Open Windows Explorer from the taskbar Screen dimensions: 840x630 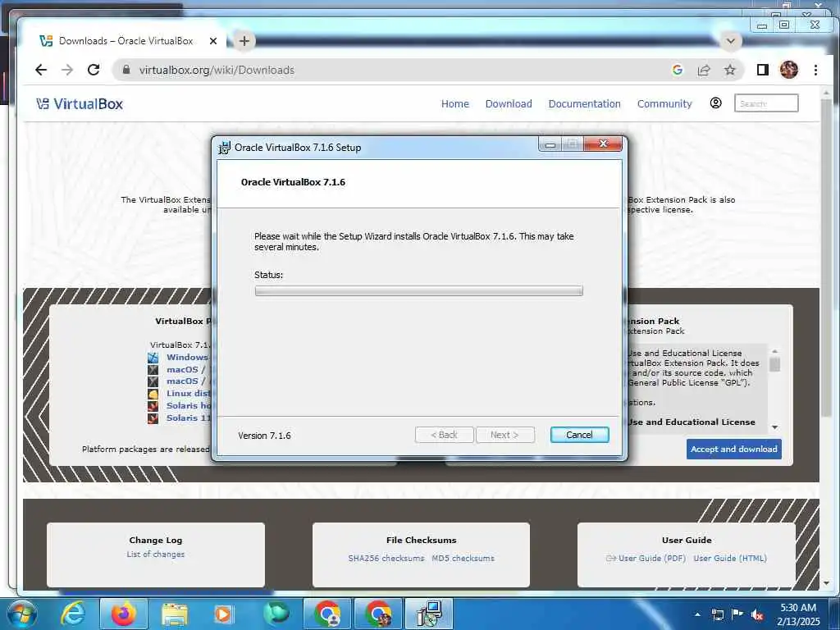(x=174, y=614)
